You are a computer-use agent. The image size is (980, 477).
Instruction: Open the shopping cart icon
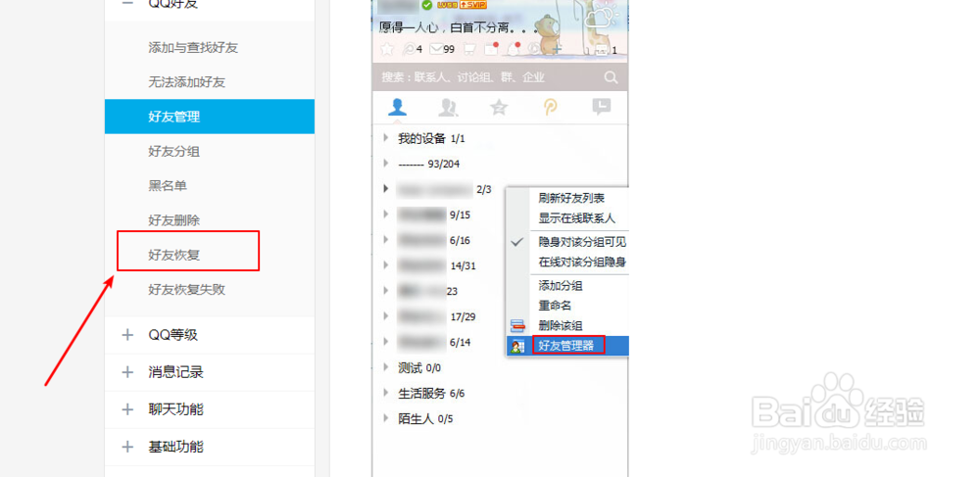tap(469, 49)
